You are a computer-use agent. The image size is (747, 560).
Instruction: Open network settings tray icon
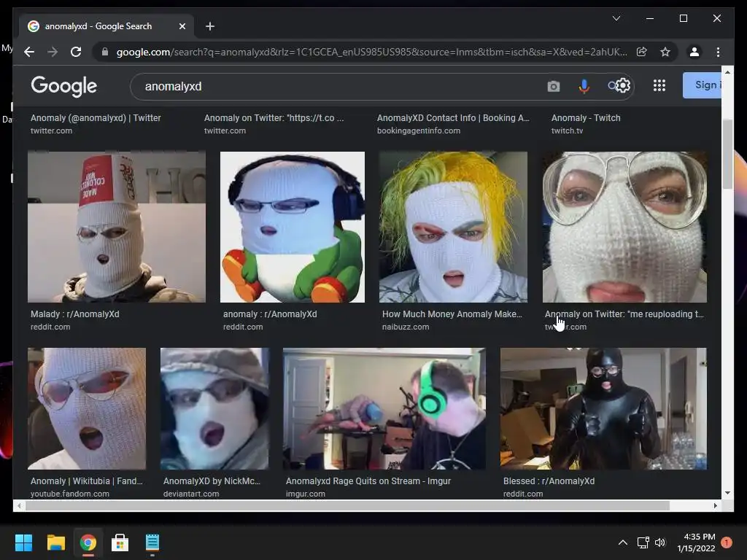click(643, 542)
